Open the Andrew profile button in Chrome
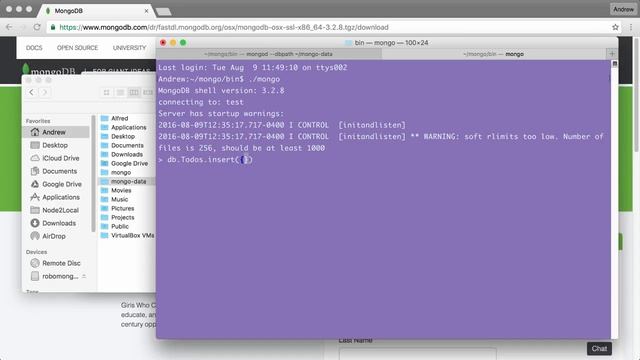This screenshot has width=640, height=360. [x=623, y=9]
